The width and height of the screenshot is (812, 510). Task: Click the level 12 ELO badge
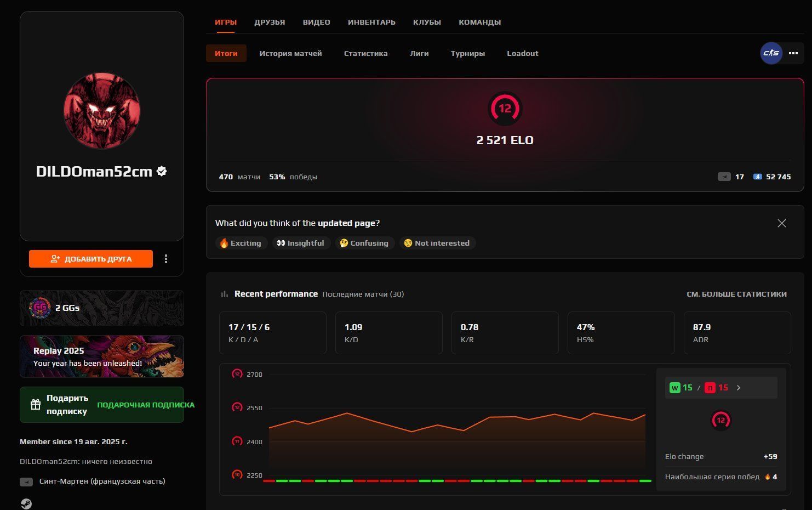(x=505, y=109)
